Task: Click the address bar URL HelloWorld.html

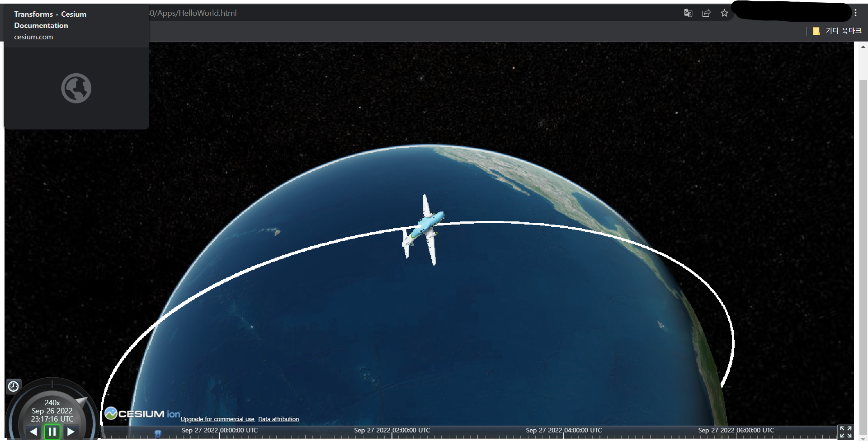Action: [193, 13]
